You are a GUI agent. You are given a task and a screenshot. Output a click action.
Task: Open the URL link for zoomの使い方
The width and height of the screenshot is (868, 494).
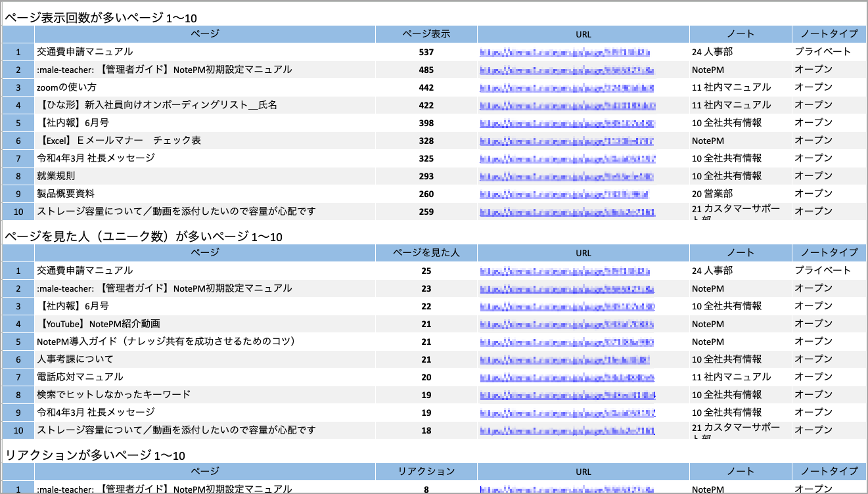(x=566, y=87)
